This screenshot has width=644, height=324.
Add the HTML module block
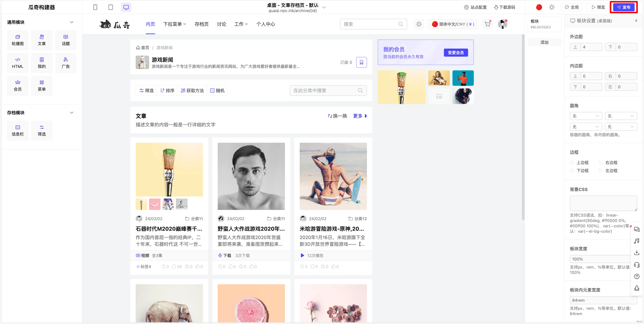pyautogui.click(x=18, y=63)
